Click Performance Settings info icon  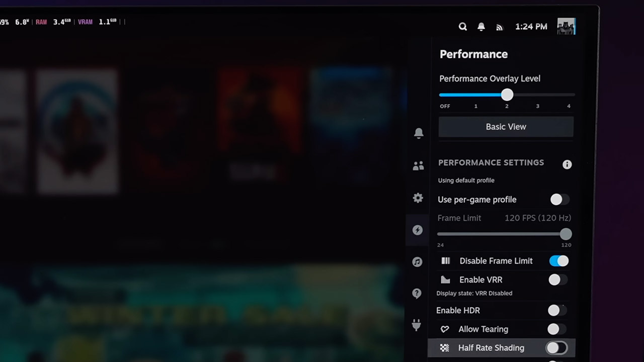pos(567,164)
